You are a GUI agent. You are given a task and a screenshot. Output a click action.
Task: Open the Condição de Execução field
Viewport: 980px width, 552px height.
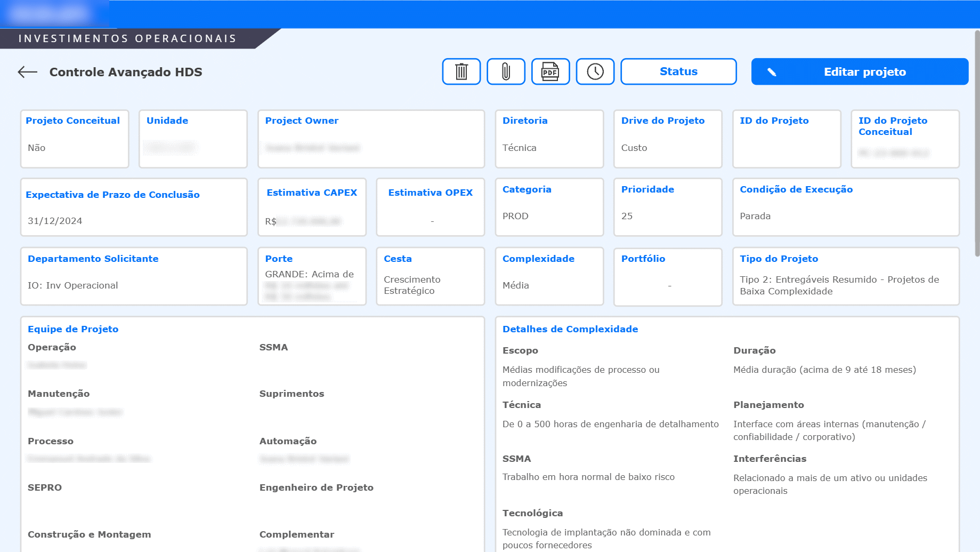point(796,189)
